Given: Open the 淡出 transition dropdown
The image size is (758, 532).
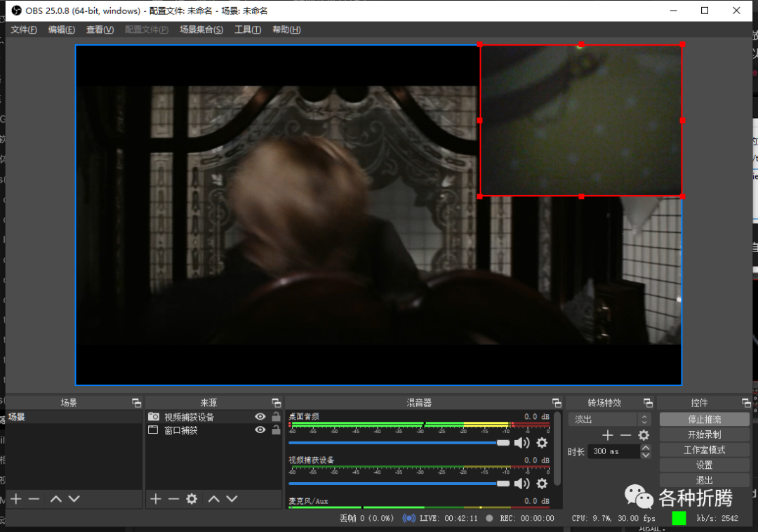Looking at the screenshot, I should point(609,419).
